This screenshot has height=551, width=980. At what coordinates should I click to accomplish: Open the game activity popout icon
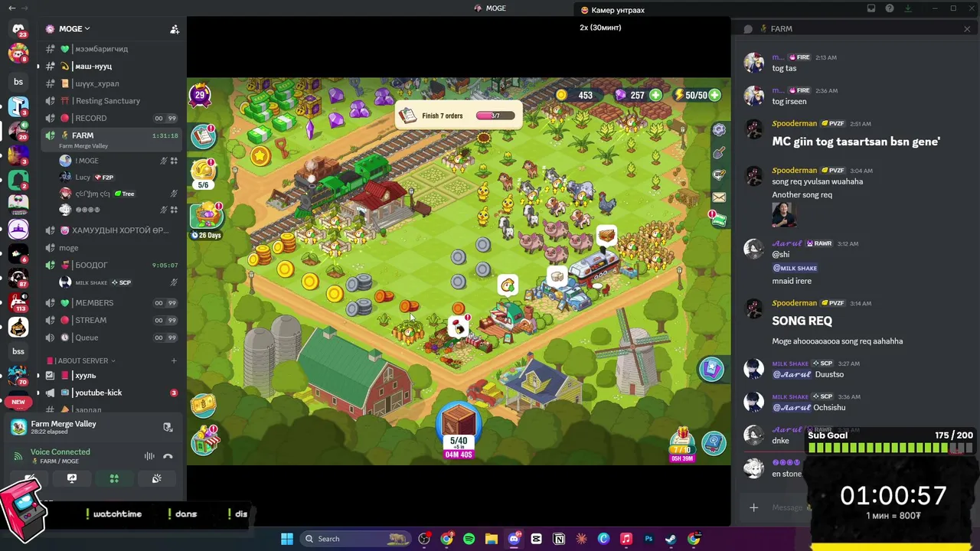[x=168, y=427]
